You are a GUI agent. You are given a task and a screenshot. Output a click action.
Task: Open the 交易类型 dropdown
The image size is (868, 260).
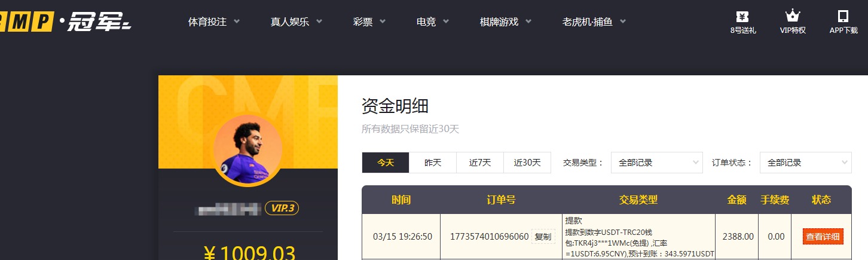tap(657, 163)
